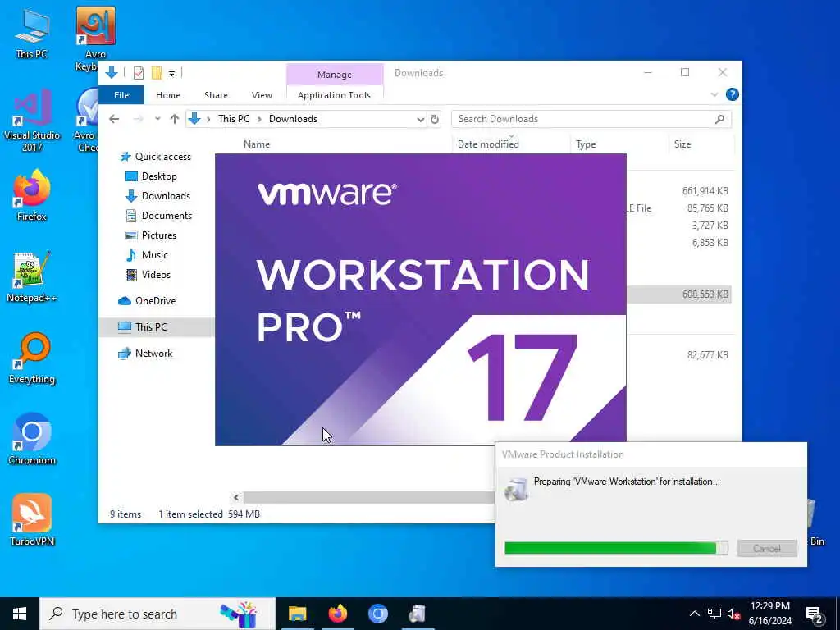Screen dimensions: 840x630
Task: Select the VMware installer taskbar icon
Action: point(418,614)
